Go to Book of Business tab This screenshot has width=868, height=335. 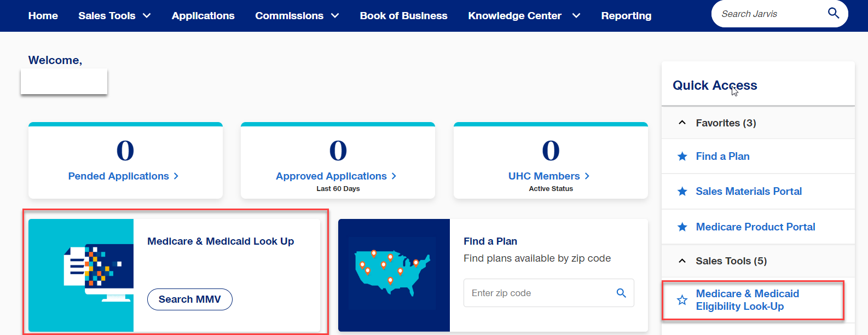click(403, 16)
